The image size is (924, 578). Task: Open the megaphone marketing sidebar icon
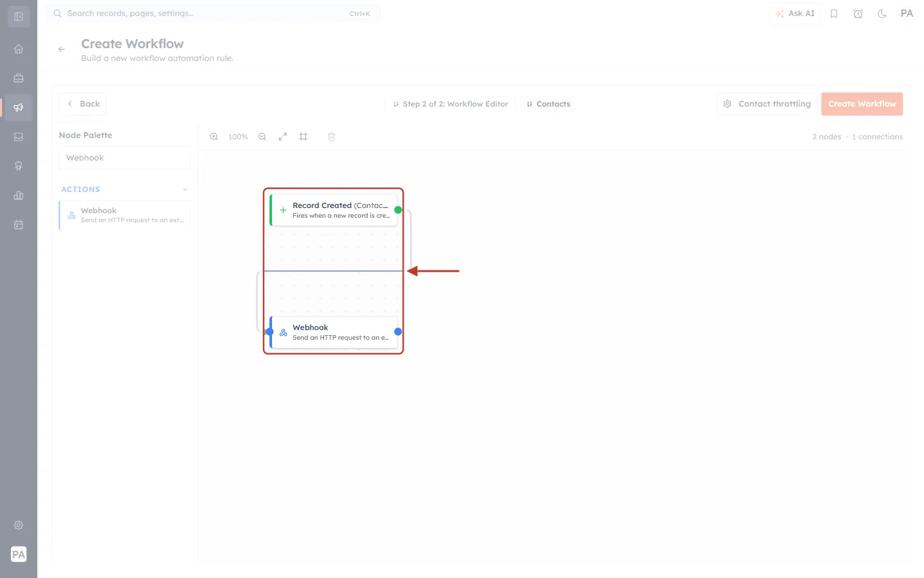19,107
